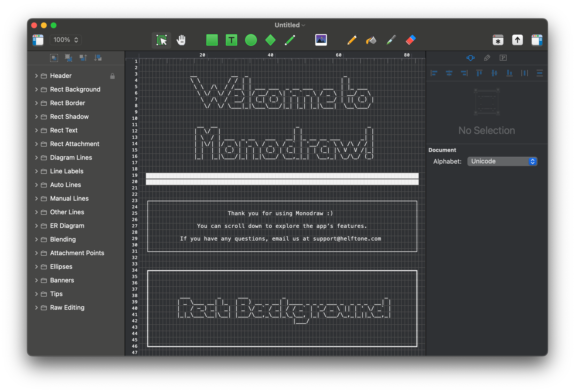Viewport: 575px width, 392px height.
Task: Select the Manual Lines layer
Action: click(x=76, y=198)
